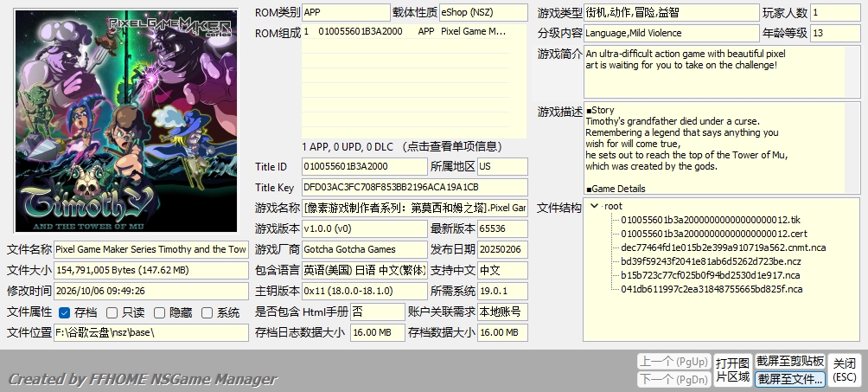Click the 所需系统 field showing 19.0.1
The width and height of the screenshot is (868, 392).
[x=502, y=291]
